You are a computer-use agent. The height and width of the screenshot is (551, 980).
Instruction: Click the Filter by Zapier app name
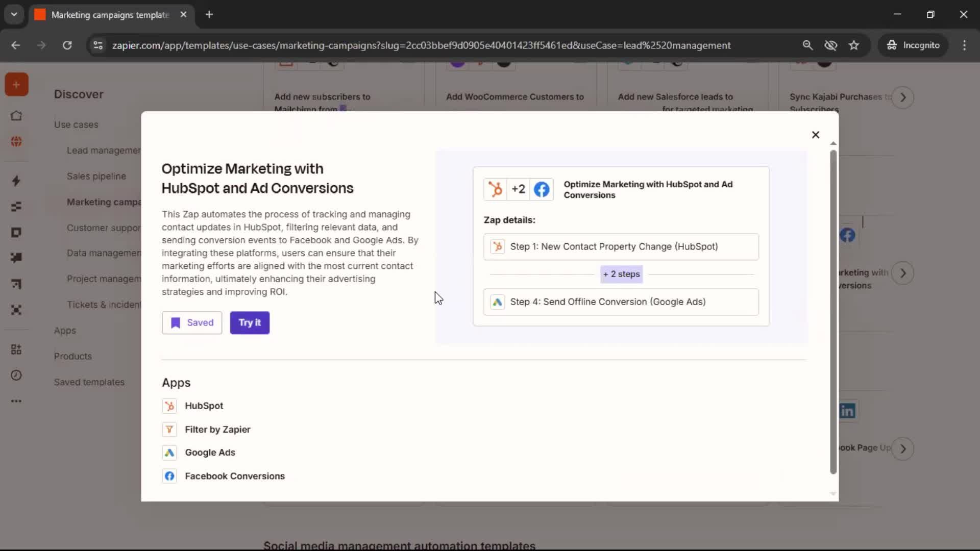[x=217, y=430]
